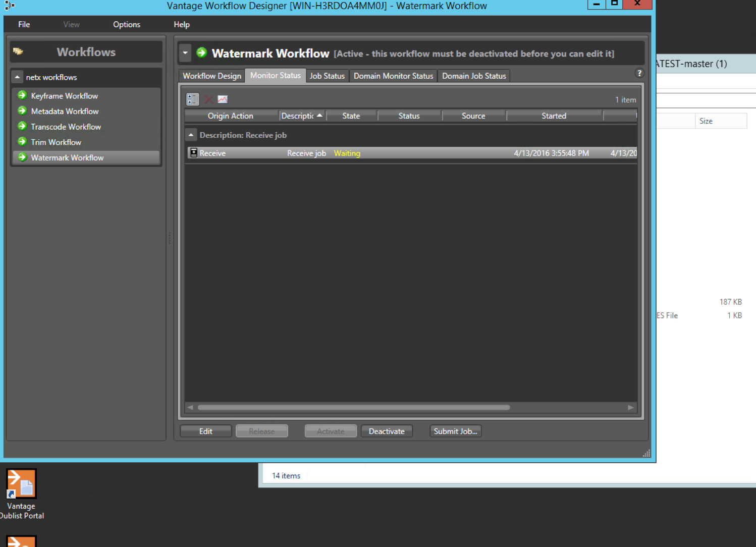Click the Deactivate button

pos(387,431)
